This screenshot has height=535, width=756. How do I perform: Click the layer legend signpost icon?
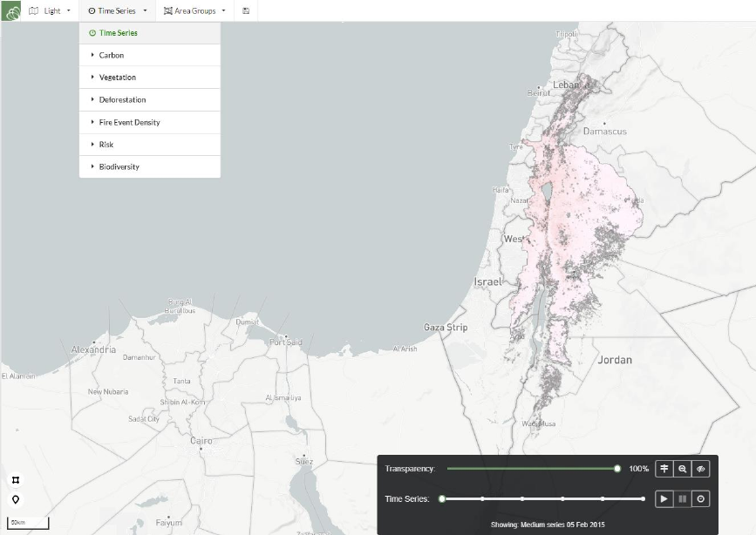coord(664,469)
